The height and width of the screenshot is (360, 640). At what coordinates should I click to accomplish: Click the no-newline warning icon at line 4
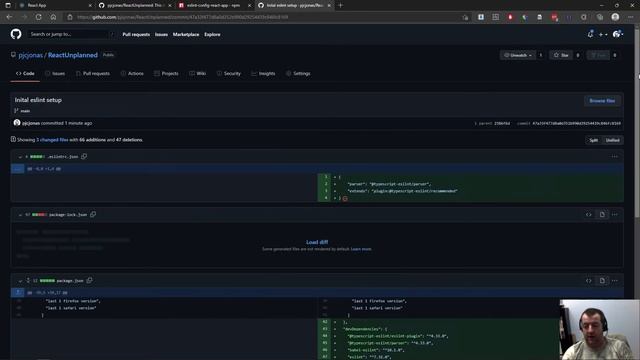click(345, 198)
